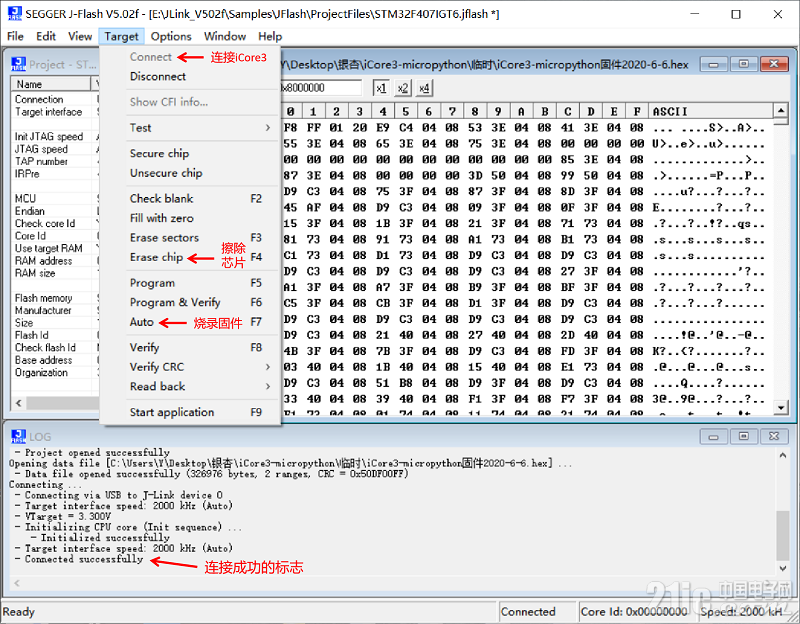Expand the Test submenu

190,128
